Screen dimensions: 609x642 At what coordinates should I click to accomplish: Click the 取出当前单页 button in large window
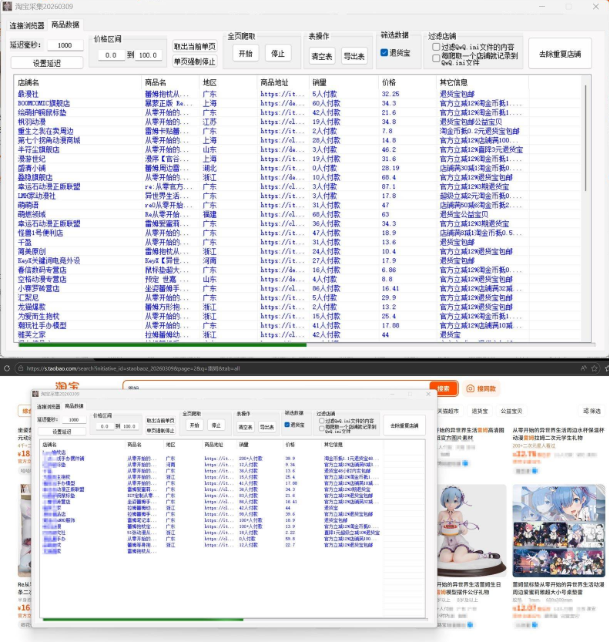[195, 46]
